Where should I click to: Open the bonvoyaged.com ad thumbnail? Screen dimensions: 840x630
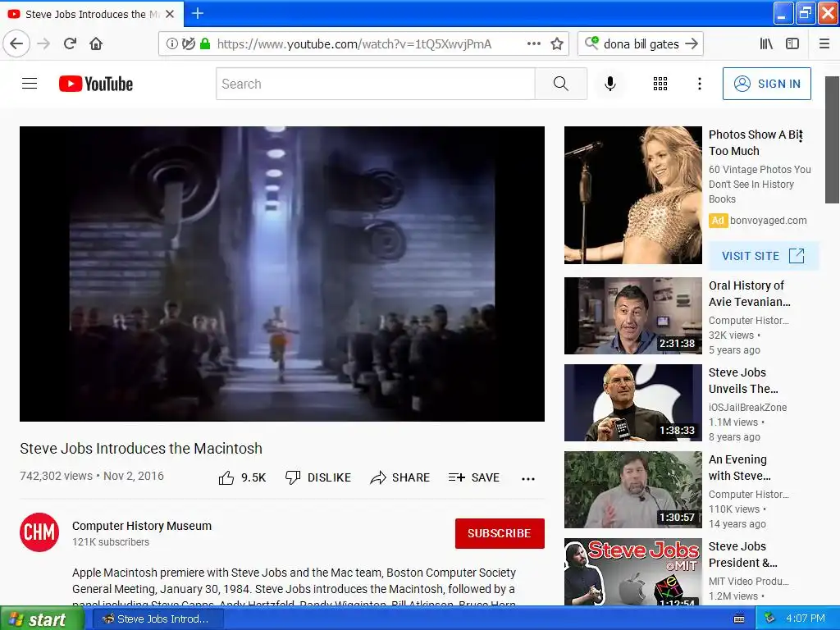click(x=632, y=195)
